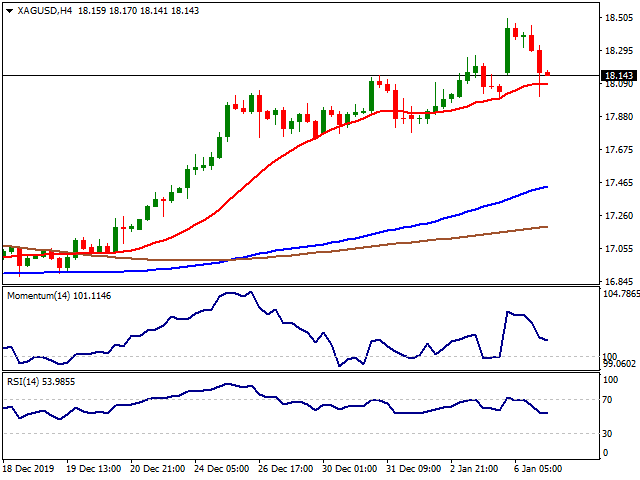The width and height of the screenshot is (640, 480).
Task: Select the current price label 18.143
Action: click(619, 76)
